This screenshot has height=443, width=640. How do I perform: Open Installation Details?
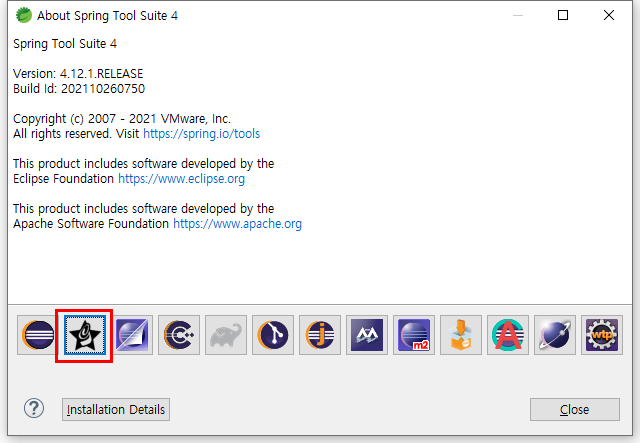pyautogui.click(x=116, y=409)
